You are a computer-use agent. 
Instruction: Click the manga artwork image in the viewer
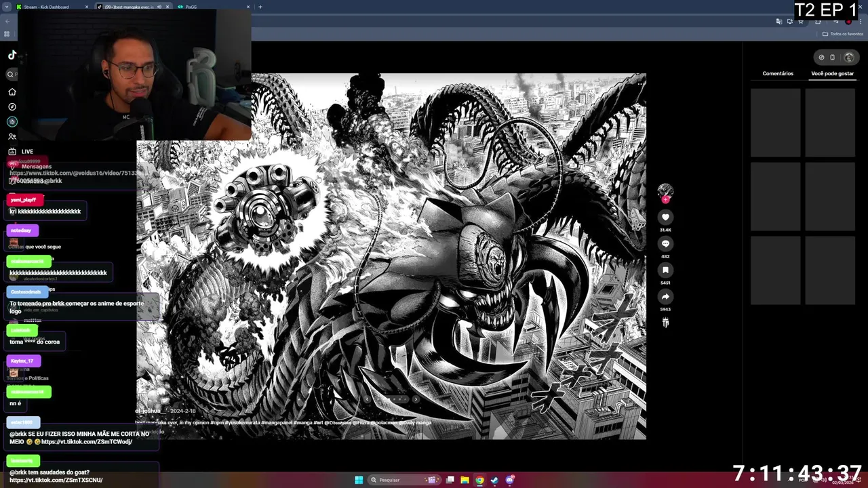391,256
